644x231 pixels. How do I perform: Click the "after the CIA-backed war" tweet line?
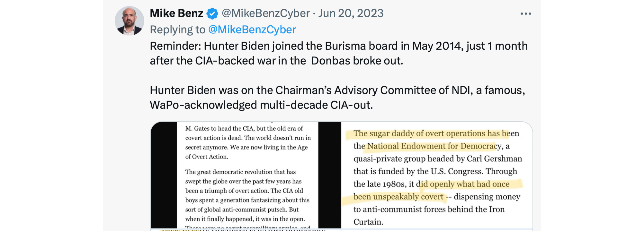click(x=276, y=61)
